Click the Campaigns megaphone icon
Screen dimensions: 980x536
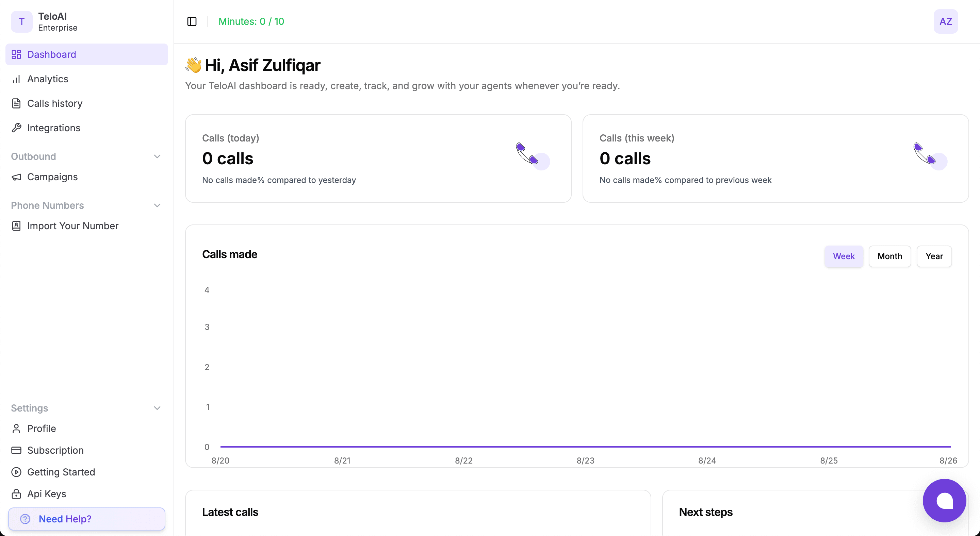tap(17, 177)
